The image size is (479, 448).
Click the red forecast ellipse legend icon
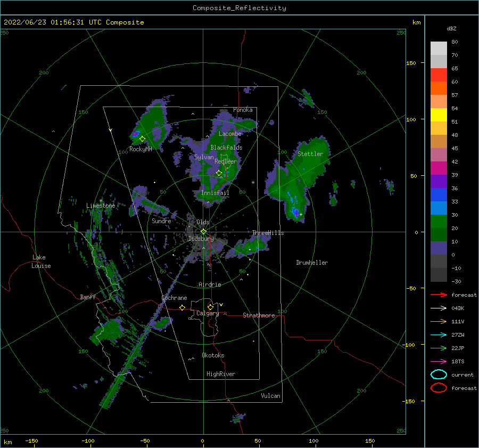pos(439,388)
